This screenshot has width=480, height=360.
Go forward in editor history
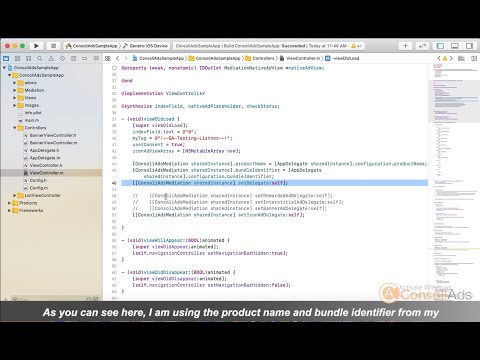pos(126,58)
